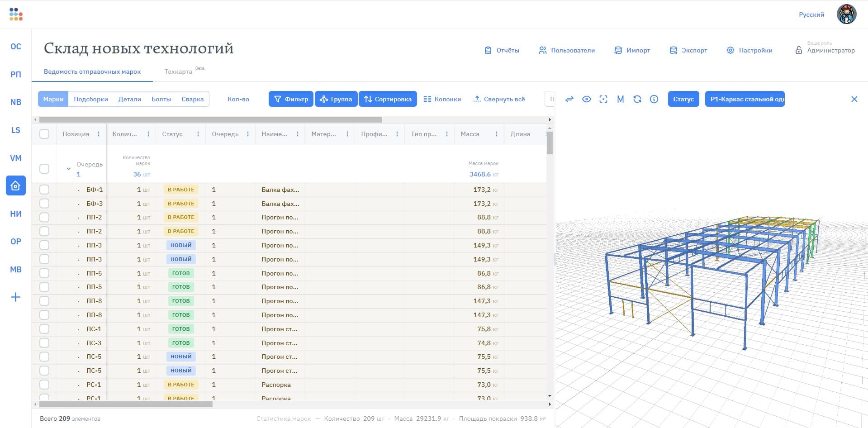Collapse the Очередь 1 group chevron
The image size is (868, 428).
click(69, 169)
